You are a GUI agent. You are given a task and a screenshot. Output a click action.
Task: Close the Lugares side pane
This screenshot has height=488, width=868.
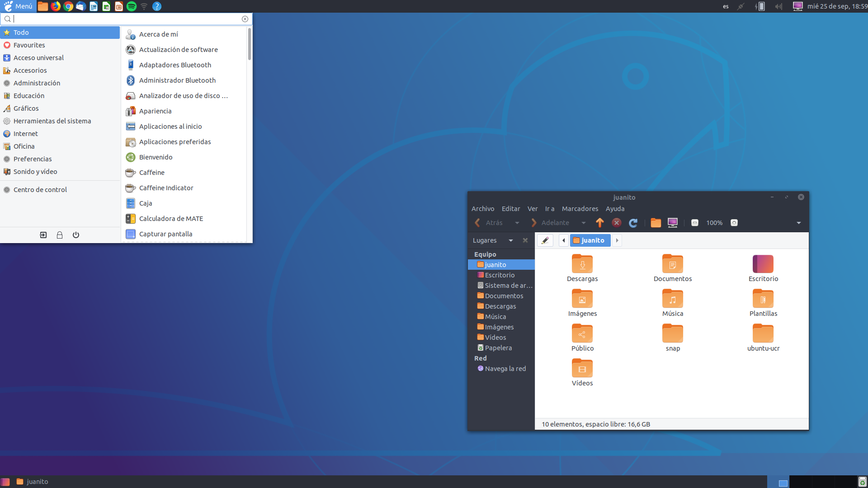[525, 240]
